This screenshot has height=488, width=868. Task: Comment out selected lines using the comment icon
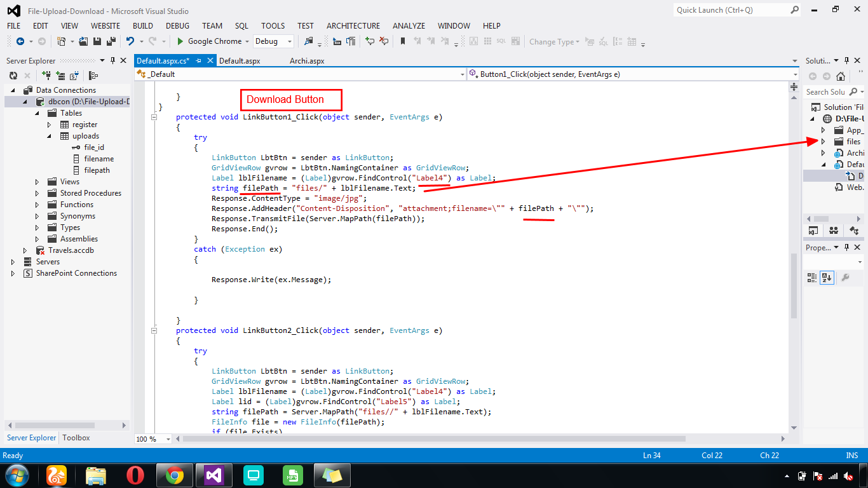[x=370, y=41]
